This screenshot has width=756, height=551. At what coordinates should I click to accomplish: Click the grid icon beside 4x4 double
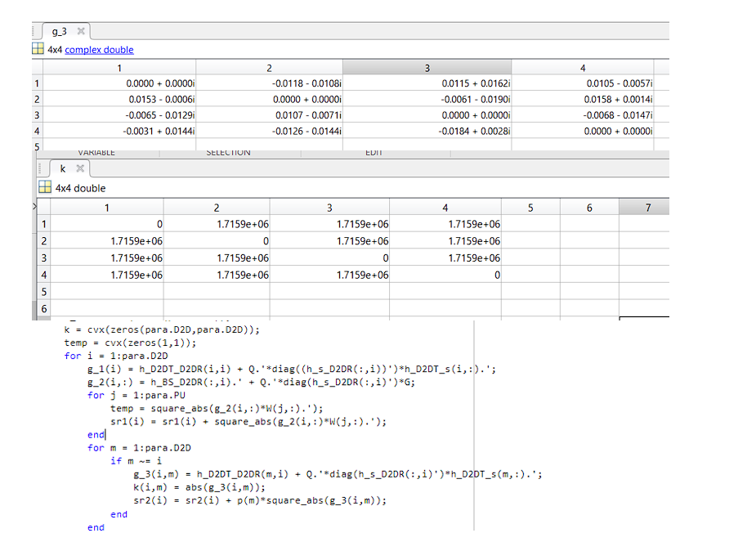tap(45, 187)
